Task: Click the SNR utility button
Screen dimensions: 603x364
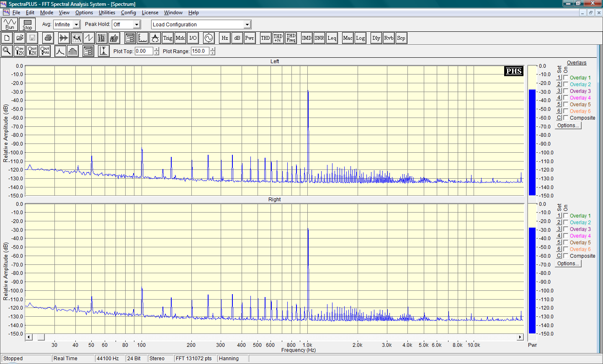Action: (x=319, y=38)
